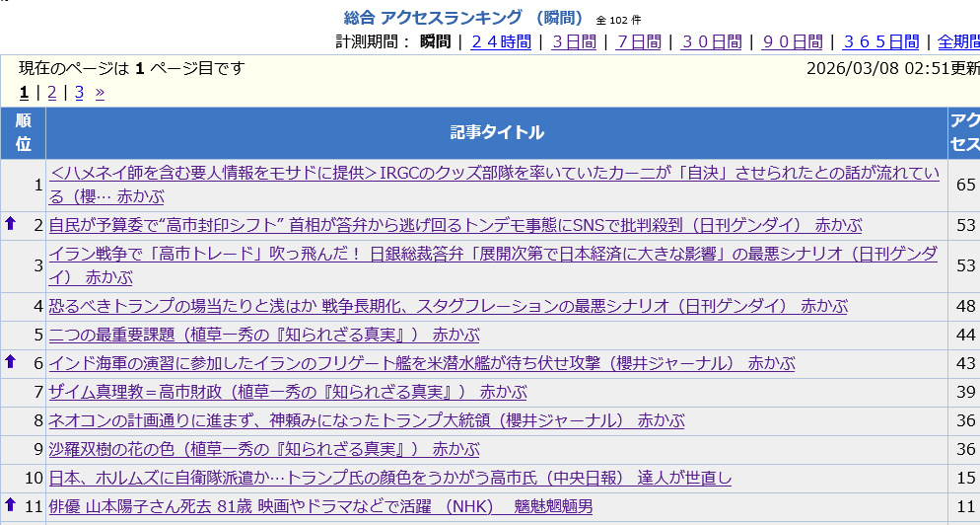Image resolution: width=980 pixels, height=525 pixels.
Task: Switch measurement period to 3日間
Action: [x=574, y=41]
